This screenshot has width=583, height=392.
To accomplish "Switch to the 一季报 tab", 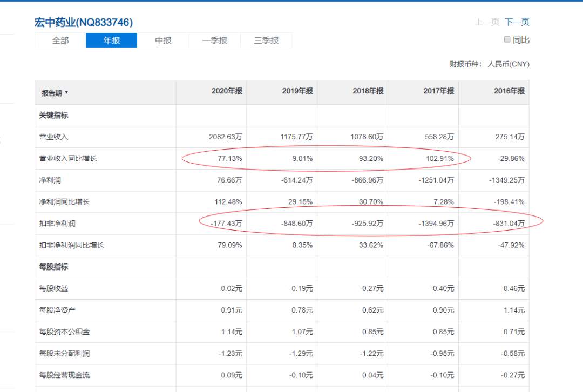I will [x=214, y=40].
